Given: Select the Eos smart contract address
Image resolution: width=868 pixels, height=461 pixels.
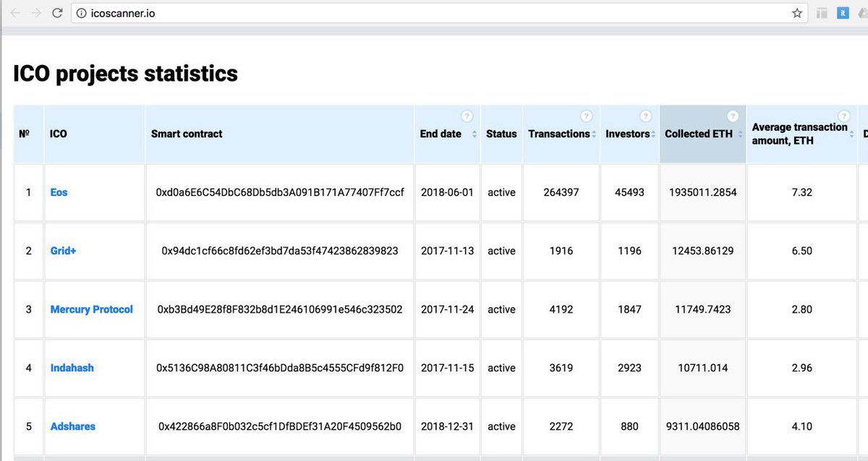Looking at the screenshot, I should (280, 192).
